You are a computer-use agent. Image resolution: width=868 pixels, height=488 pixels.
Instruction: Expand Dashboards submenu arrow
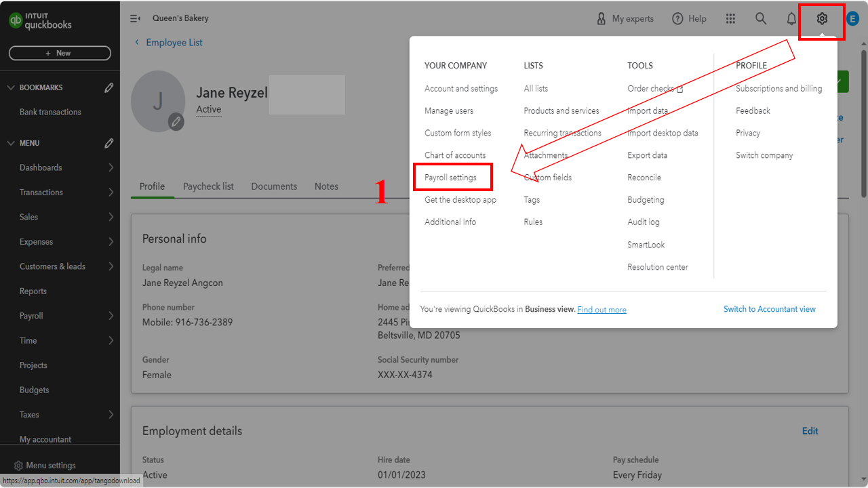tap(111, 167)
